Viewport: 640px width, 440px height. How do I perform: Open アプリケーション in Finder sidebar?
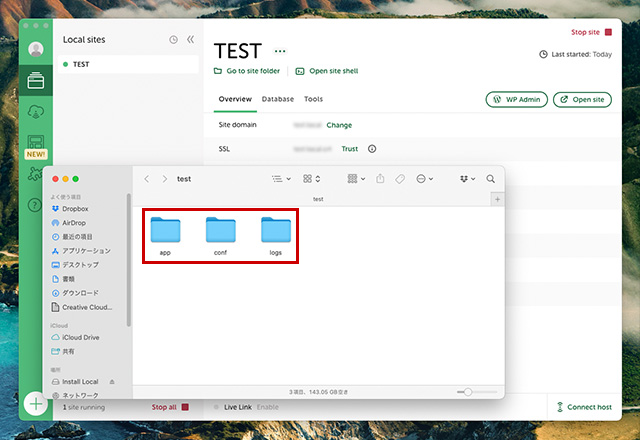tap(81, 251)
